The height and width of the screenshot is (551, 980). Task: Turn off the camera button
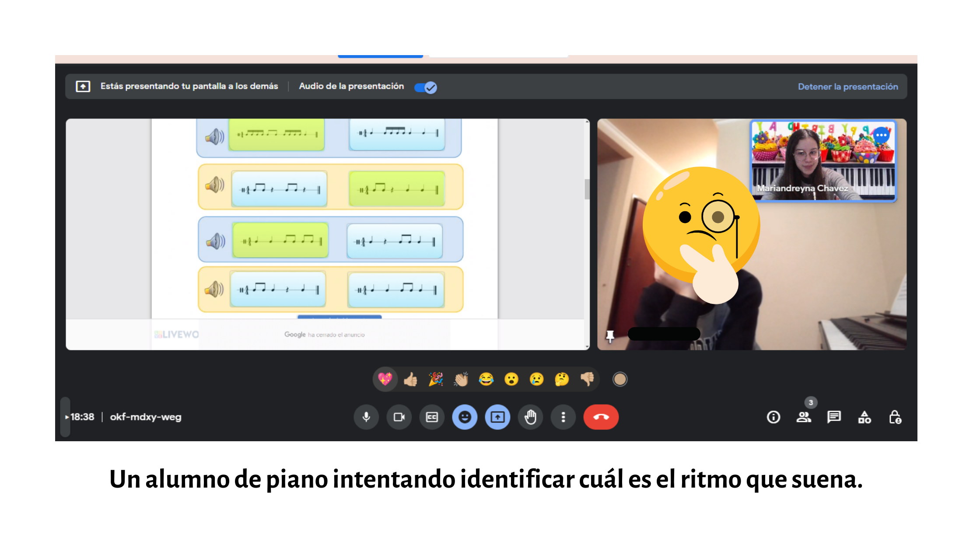[x=399, y=417]
